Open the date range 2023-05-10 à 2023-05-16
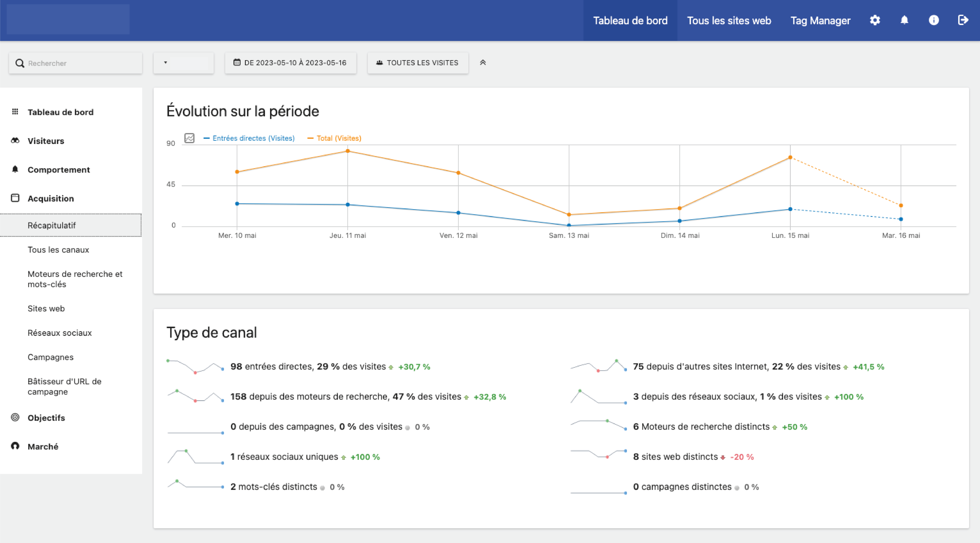 [x=290, y=63]
